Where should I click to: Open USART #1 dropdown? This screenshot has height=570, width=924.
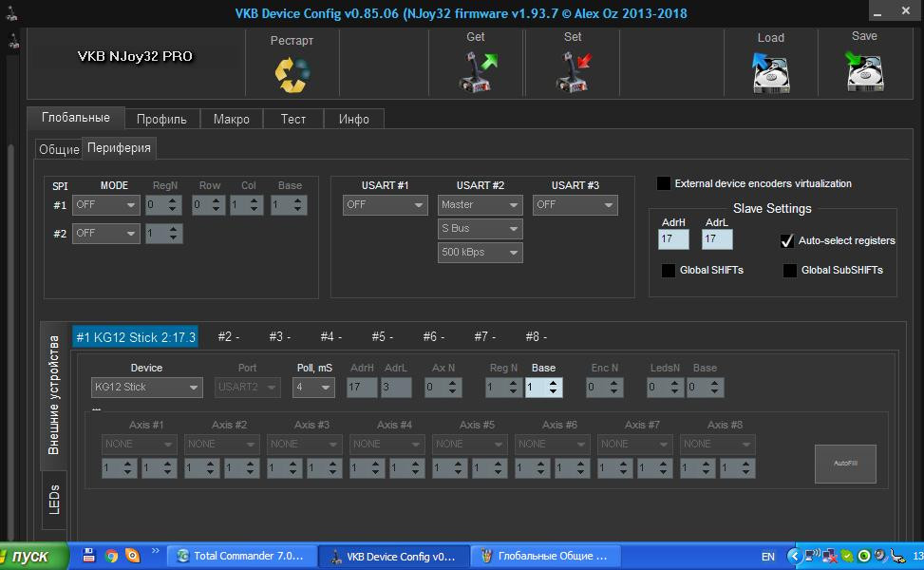coord(386,204)
